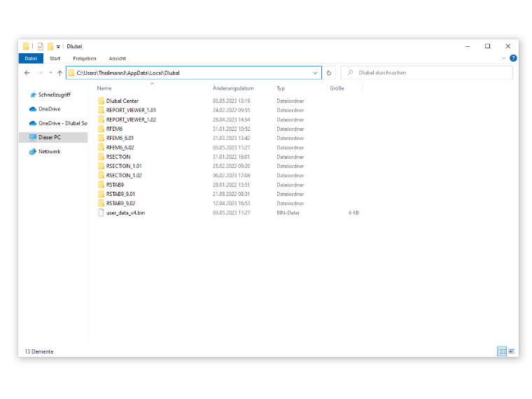This screenshot has width=532, height=399.
Task: Click the Dlubal Center folder icon
Action: point(101,101)
